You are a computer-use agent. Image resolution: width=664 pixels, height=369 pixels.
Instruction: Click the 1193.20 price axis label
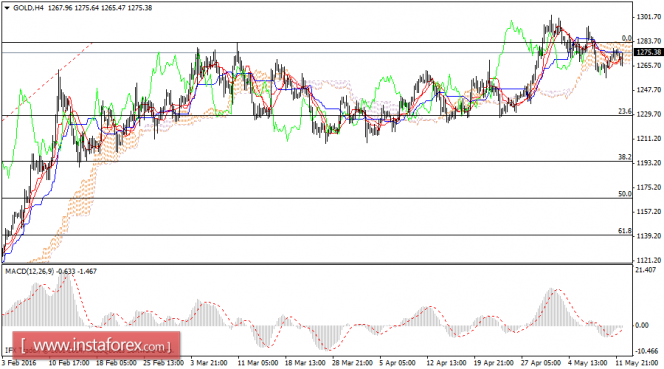click(x=649, y=163)
